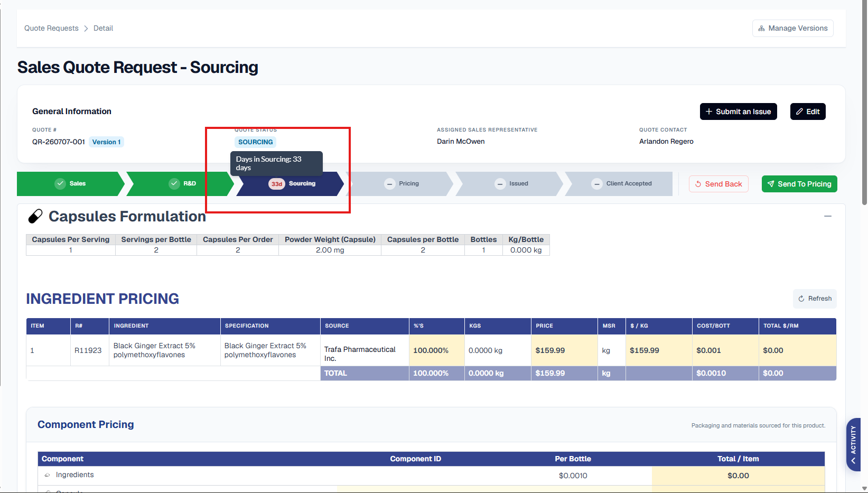Click the pencil icon in Edit button
This screenshot has height=493, width=868.
tap(799, 111)
